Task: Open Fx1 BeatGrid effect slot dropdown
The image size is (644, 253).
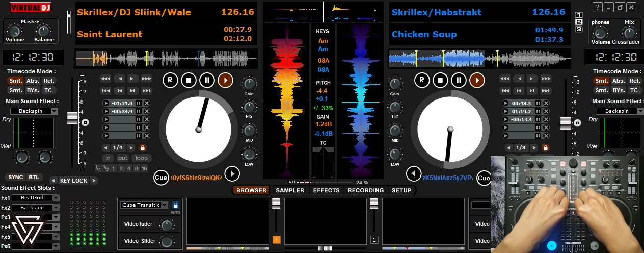Action: [x=56, y=198]
